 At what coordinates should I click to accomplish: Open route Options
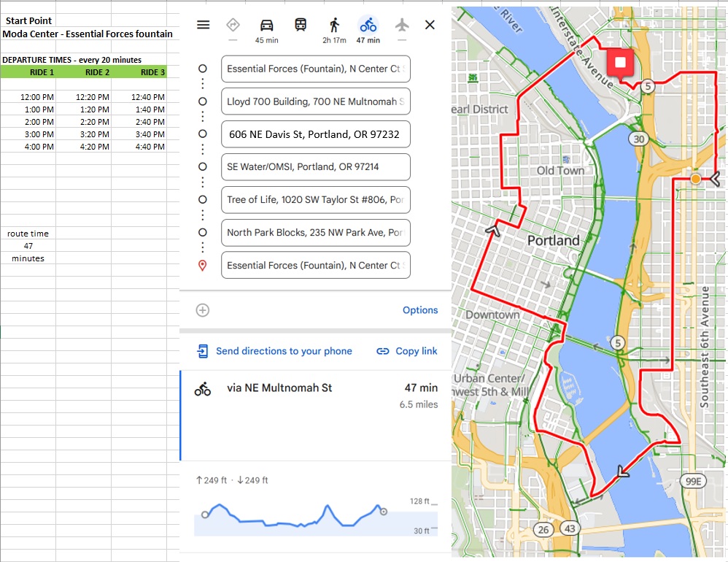coord(420,310)
